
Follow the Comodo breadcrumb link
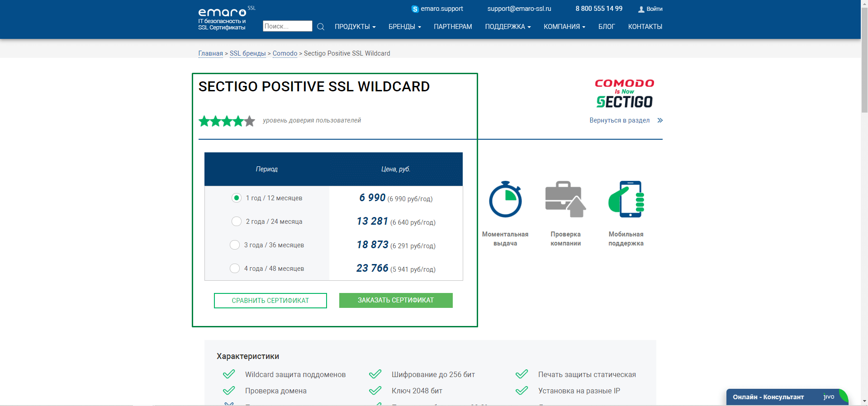click(x=285, y=53)
